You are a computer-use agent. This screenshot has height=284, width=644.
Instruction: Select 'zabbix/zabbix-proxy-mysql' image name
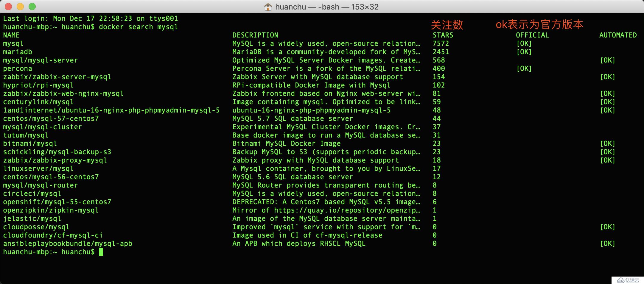(55, 160)
